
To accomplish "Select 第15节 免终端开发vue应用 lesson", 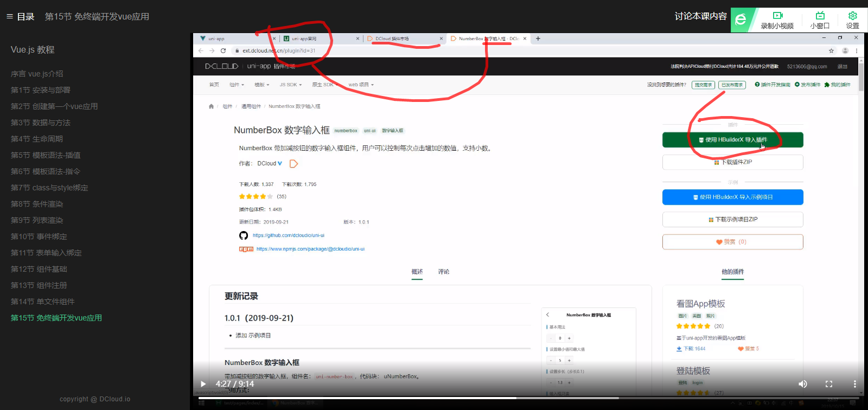I will (56, 318).
